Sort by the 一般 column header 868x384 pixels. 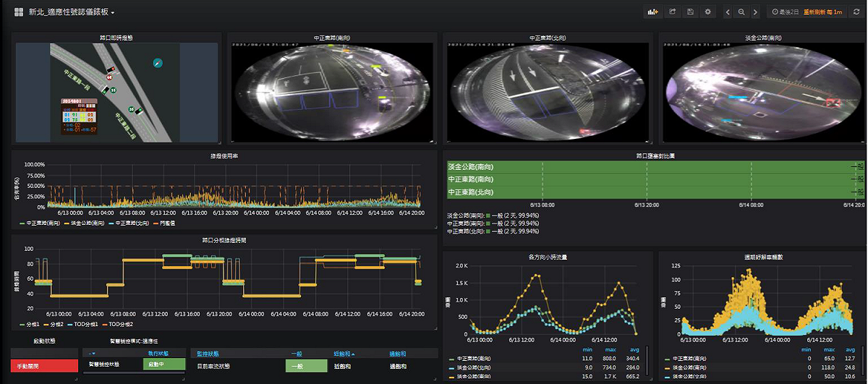point(296,353)
